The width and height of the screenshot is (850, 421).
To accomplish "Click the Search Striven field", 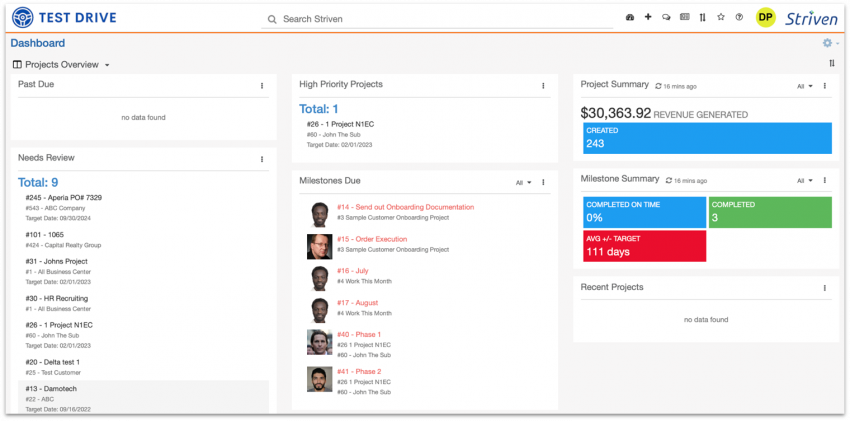I will point(440,19).
